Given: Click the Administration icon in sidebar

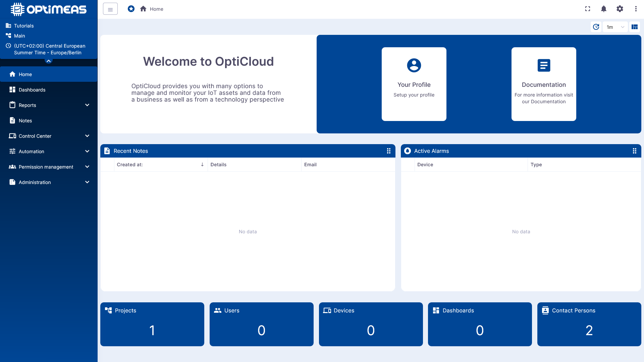Looking at the screenshot, I should pos(12,182).
